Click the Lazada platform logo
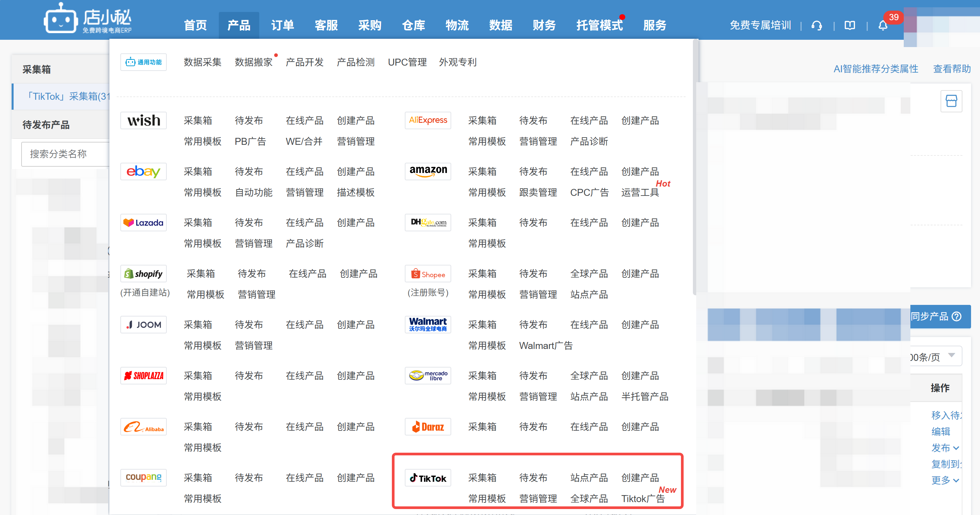 click(144, 222)
